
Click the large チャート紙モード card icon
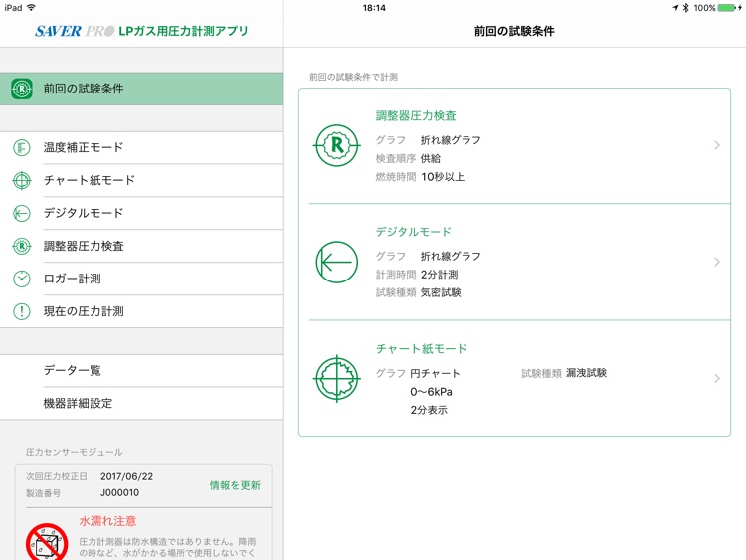(337, 379)
